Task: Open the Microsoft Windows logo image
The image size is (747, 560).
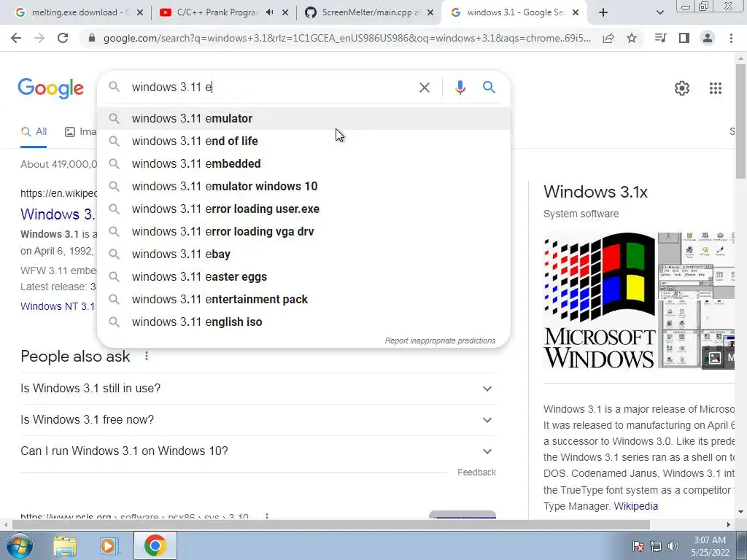Action: [600, 300]
